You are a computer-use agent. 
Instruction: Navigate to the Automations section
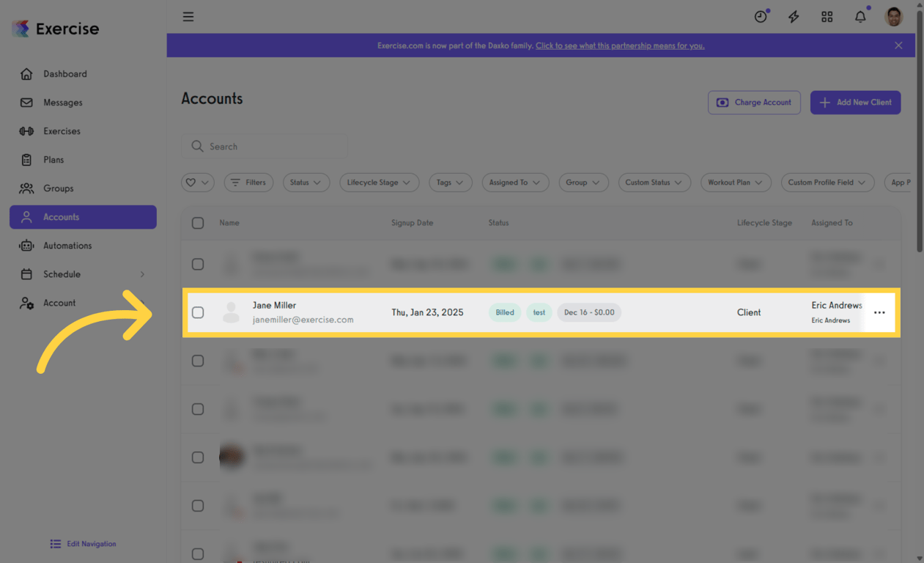tap(66, 246)
